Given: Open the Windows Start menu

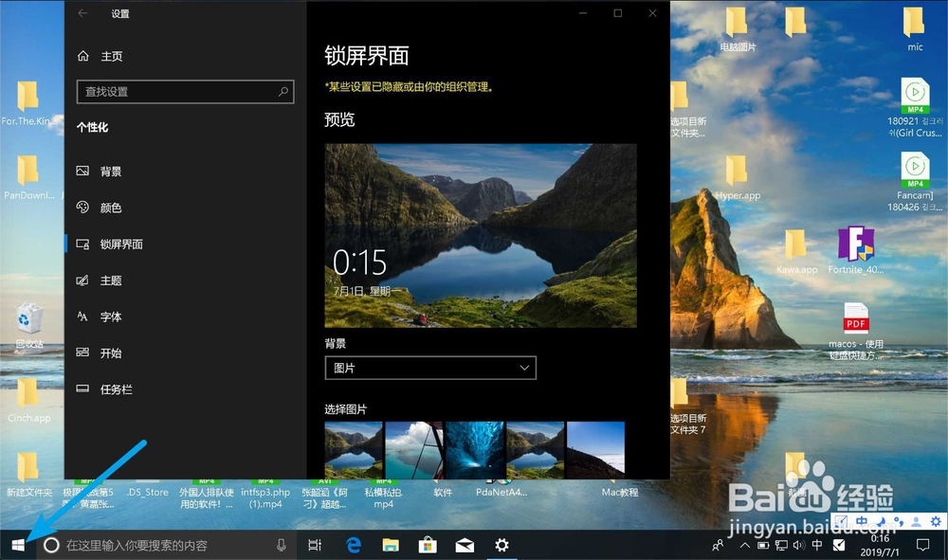Looking at the screenshot, I should tap(16, 545).
